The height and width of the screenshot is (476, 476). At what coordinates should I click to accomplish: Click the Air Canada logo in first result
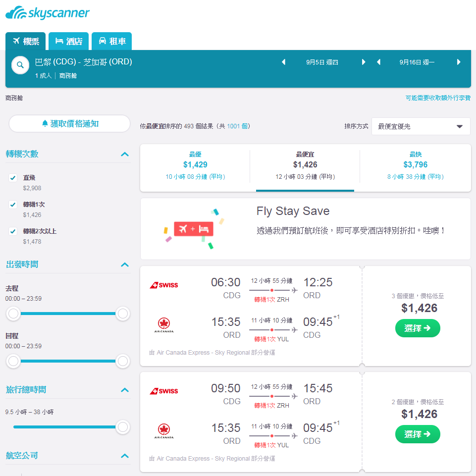164,325
